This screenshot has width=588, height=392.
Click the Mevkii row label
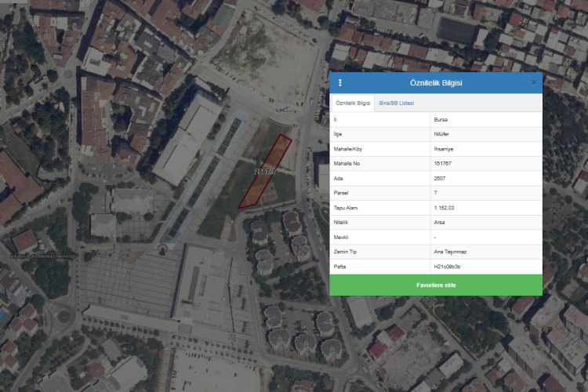point(340,237)
